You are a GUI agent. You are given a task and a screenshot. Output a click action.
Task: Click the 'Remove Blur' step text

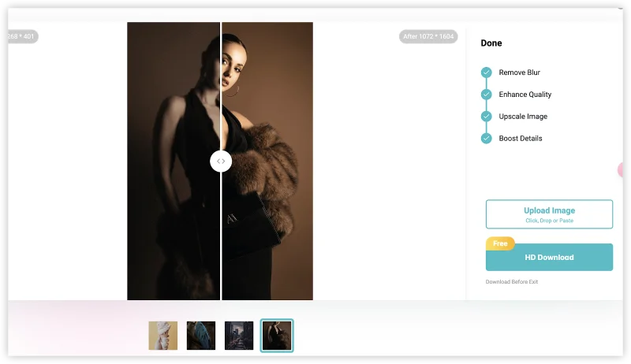pos(520,72)
